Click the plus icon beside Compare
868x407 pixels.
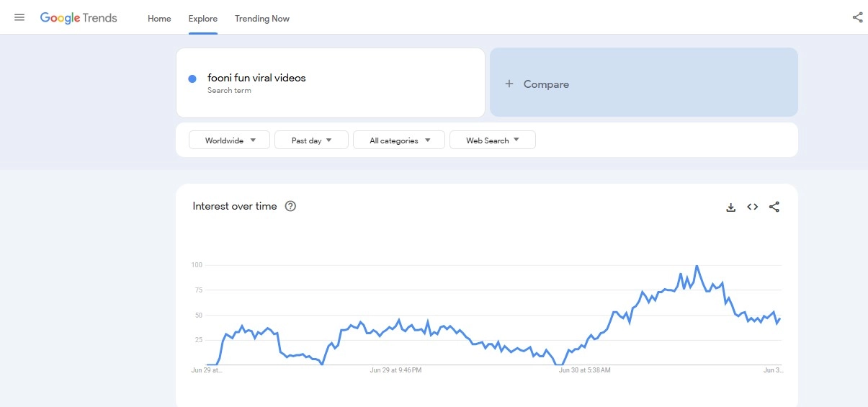click(509, 84)
